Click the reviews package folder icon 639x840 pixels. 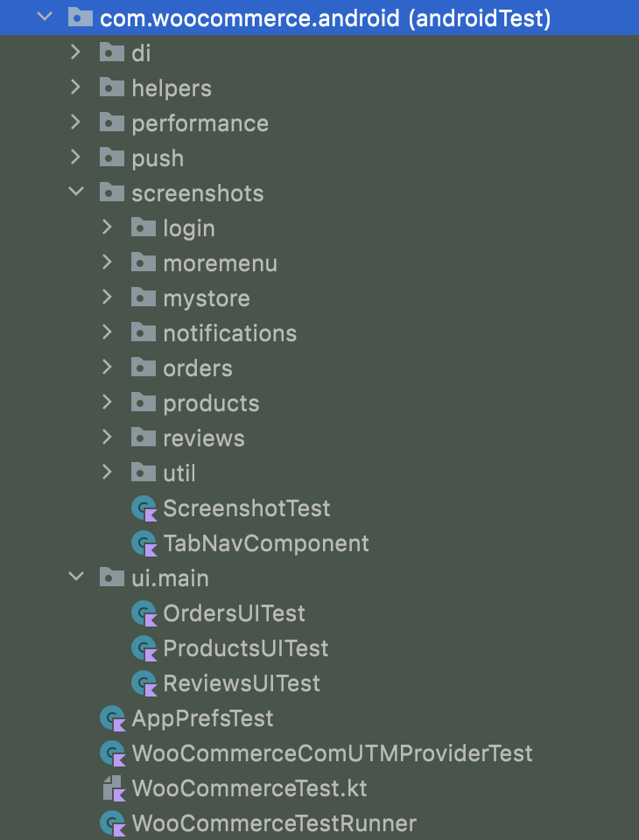coord(144,437)
